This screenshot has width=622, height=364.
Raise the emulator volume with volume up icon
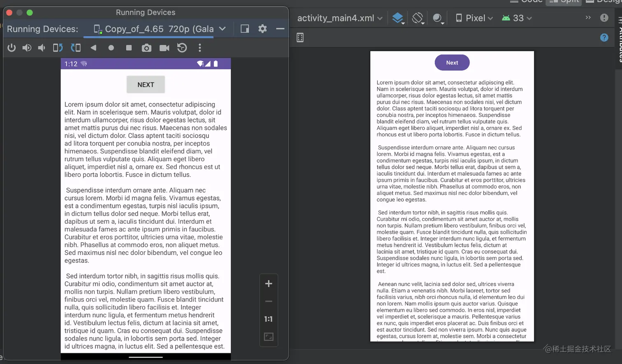point(27,48)
